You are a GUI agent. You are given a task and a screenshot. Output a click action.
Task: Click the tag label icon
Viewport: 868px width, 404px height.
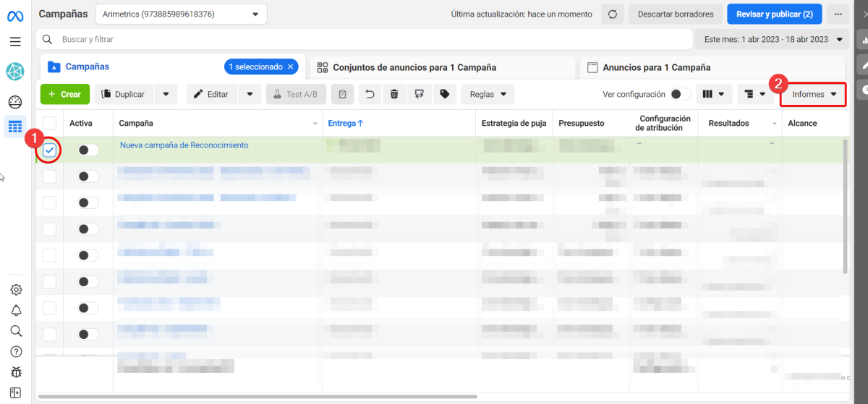tap(445, 94)
